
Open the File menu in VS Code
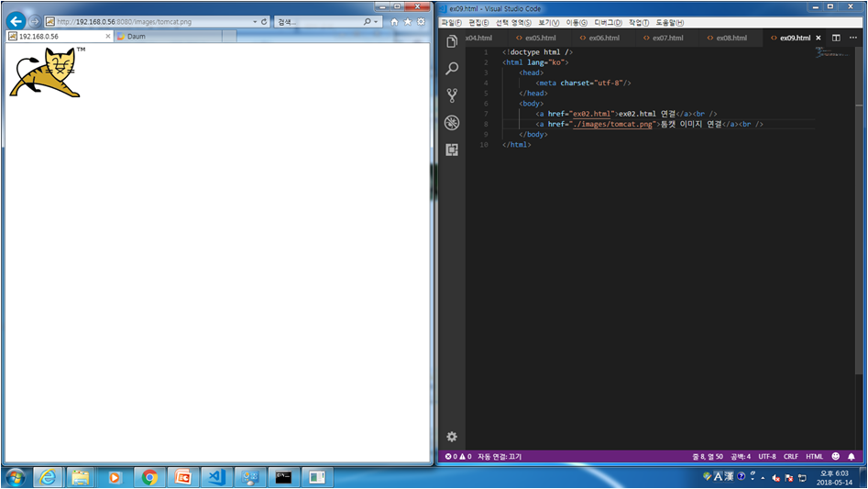[451, 23]
